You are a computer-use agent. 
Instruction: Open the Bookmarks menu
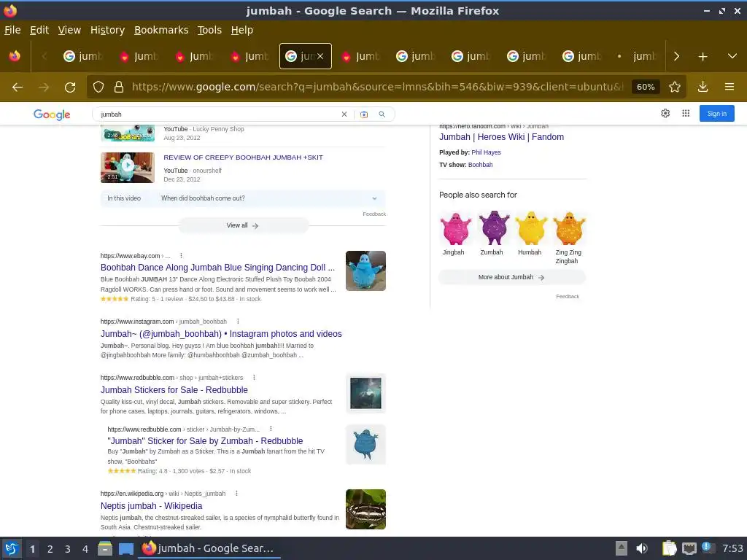pyautogui.click(x=161, y=30)
